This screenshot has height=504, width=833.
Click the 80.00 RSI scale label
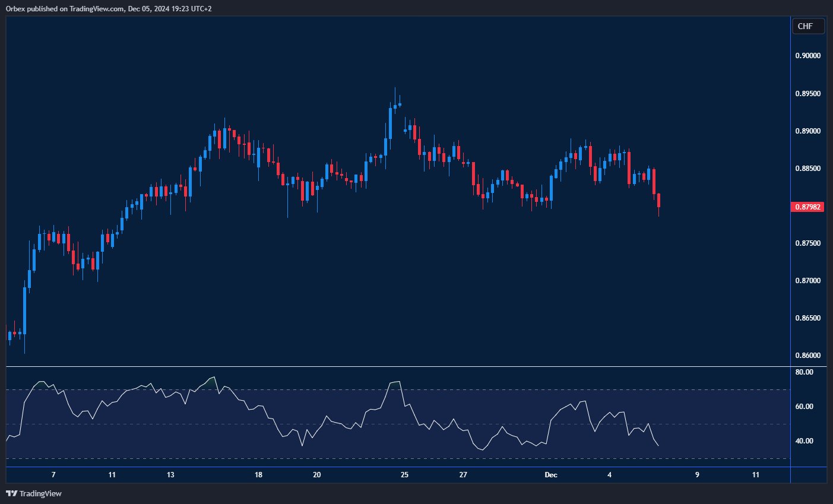tap(804, 372)
